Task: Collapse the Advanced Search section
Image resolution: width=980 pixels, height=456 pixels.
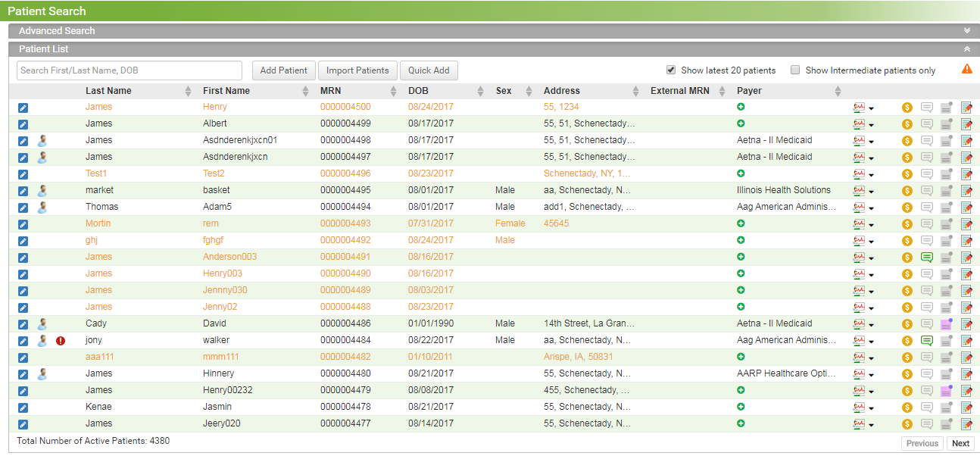Action: [966, 30]
